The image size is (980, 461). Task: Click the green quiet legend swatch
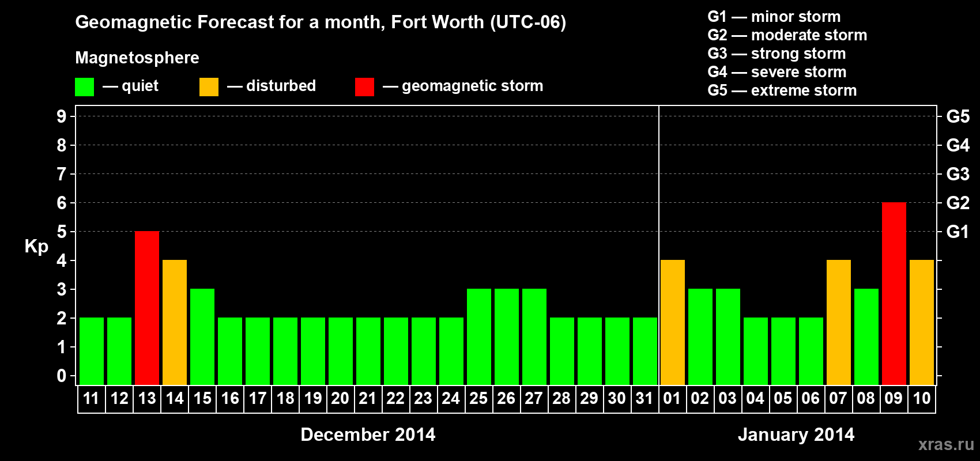pyautogui.click(x=84, y=87)
